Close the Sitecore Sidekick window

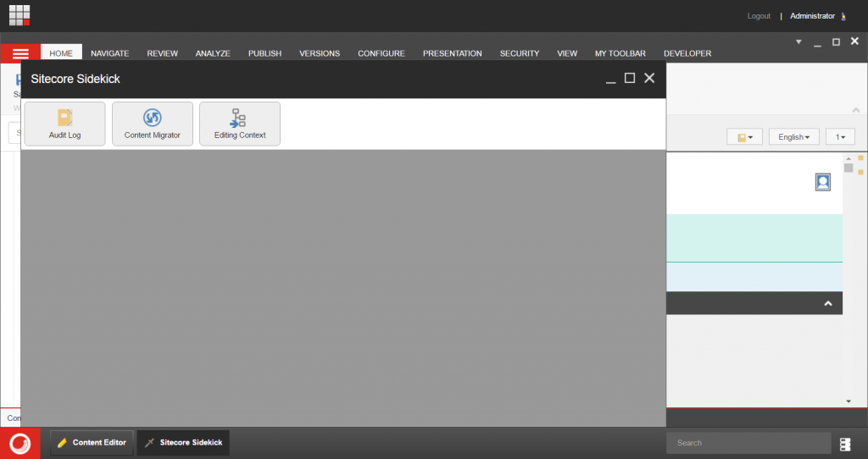point(649,78)
